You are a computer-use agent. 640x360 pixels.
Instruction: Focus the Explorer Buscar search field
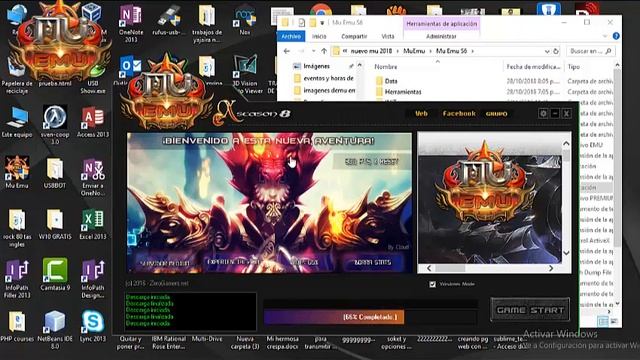point(591,51)
